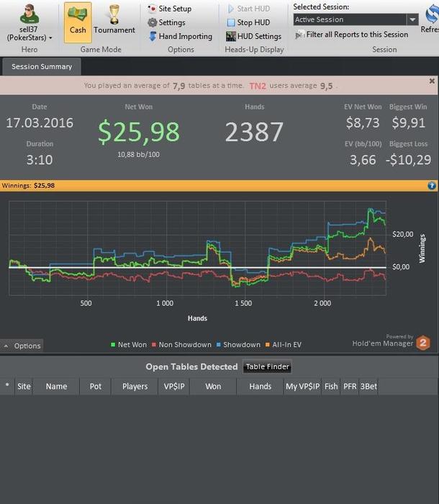Image resolution: width=439 pixels, height=504 pixels.
Task: Sort tables by Players column
Action: [135, 387]
